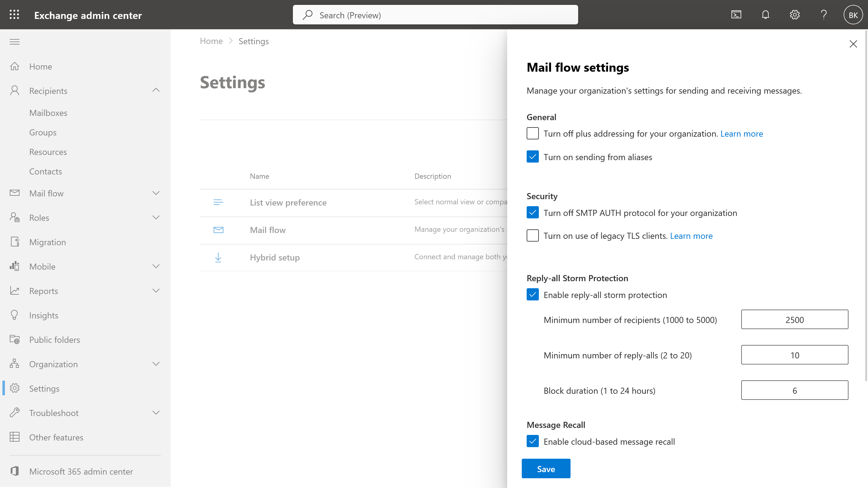Screen dimensions: 868x488
Task: Click the List view preference row icon
Action: pyautogui.click(x=218, y=202)
